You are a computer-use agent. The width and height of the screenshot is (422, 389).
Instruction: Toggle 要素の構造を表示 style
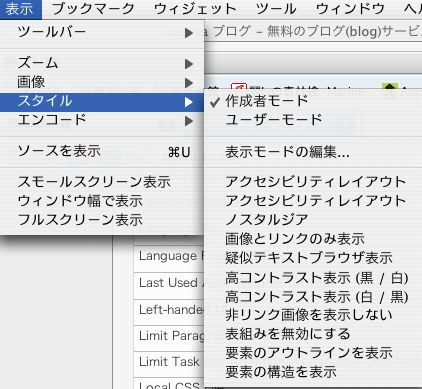pyautogui.click(x=313, y=372)
